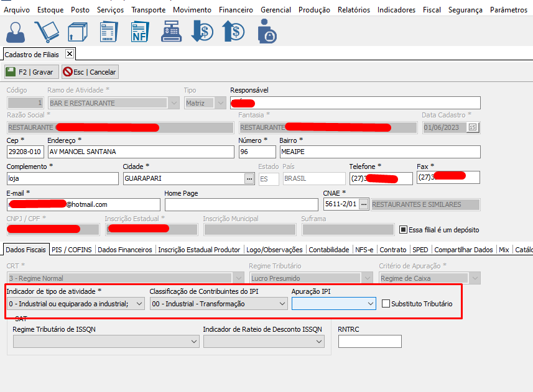Close the Cadastro de Filiais tab
533x392 pixels.
tap(70, 55)
